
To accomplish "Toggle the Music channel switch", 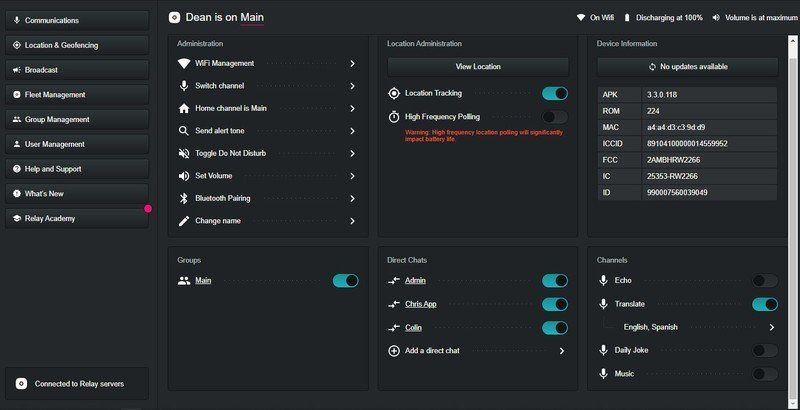I will (764, 374).
